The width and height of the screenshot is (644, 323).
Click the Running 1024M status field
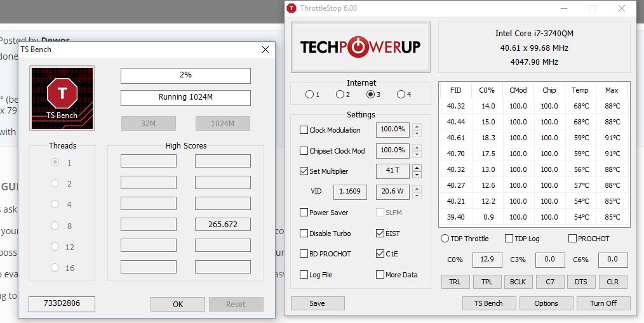point(185,98)
